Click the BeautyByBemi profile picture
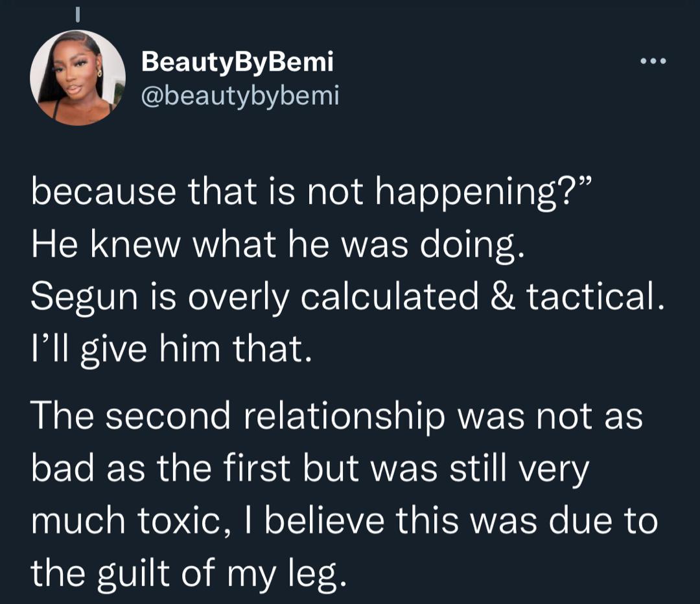 tap(78, 78)
